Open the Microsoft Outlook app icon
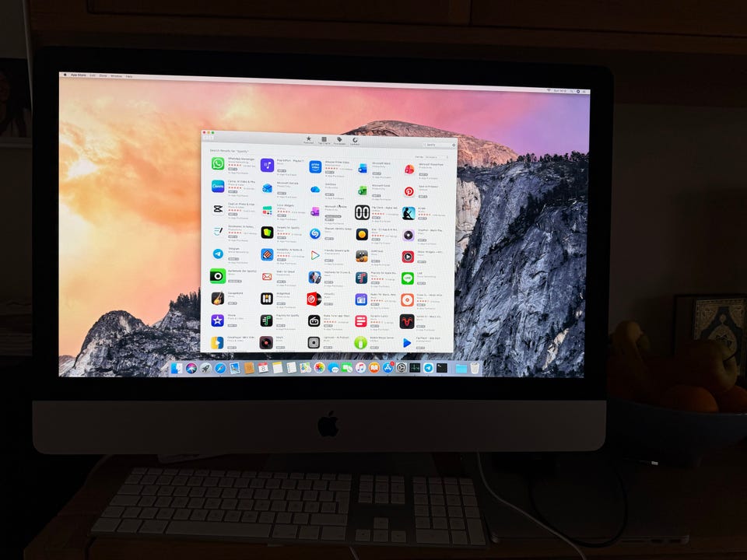747x560 pixels. (267, 188)
